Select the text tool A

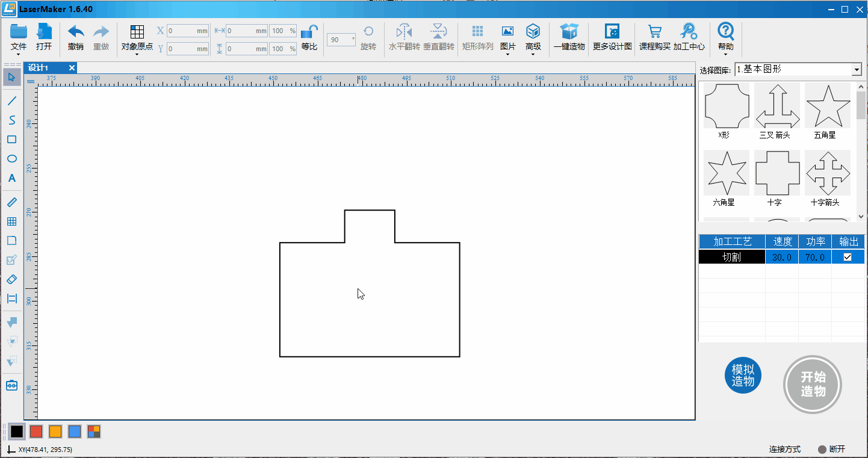[12, 178]
